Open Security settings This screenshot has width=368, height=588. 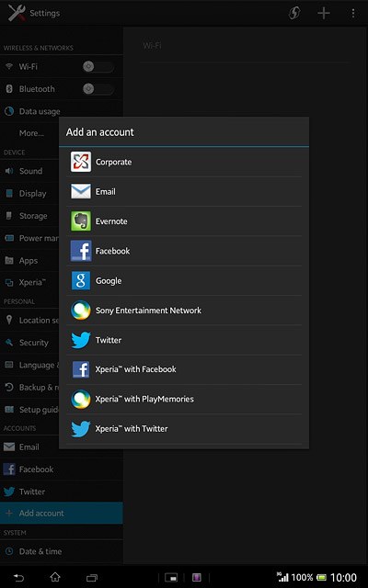tap(29, 343)
